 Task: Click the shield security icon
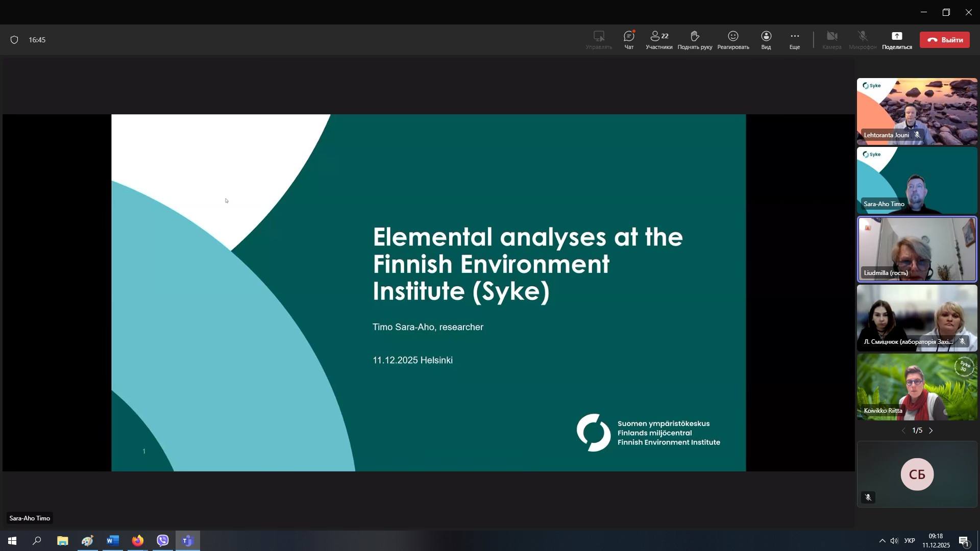click(14, 40)
